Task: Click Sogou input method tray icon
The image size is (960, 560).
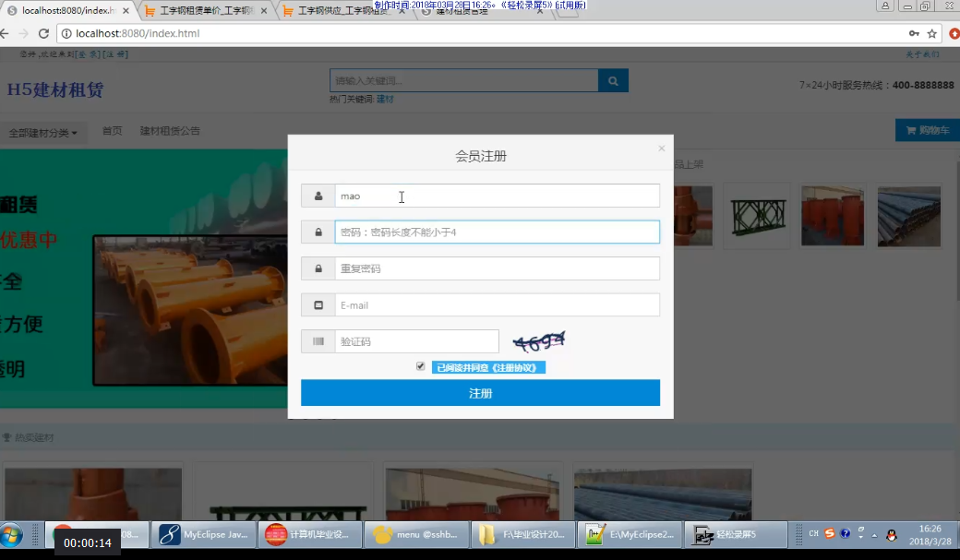Action: pos(829,533)
